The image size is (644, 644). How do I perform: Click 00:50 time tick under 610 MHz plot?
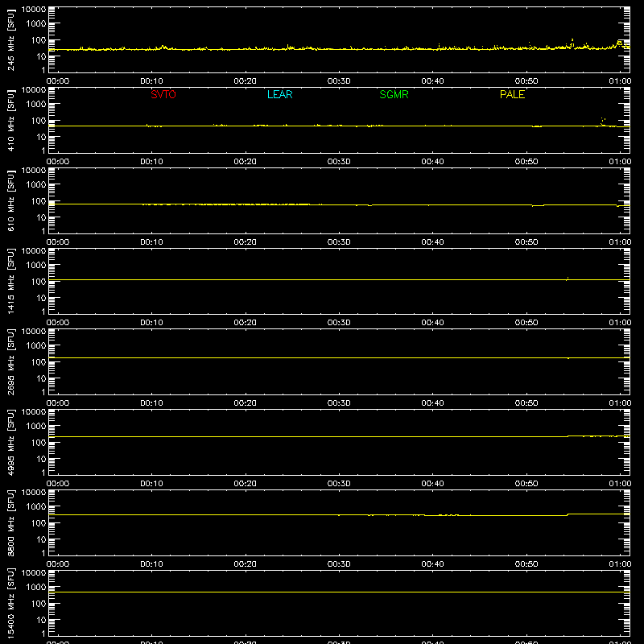click(526, 242)
